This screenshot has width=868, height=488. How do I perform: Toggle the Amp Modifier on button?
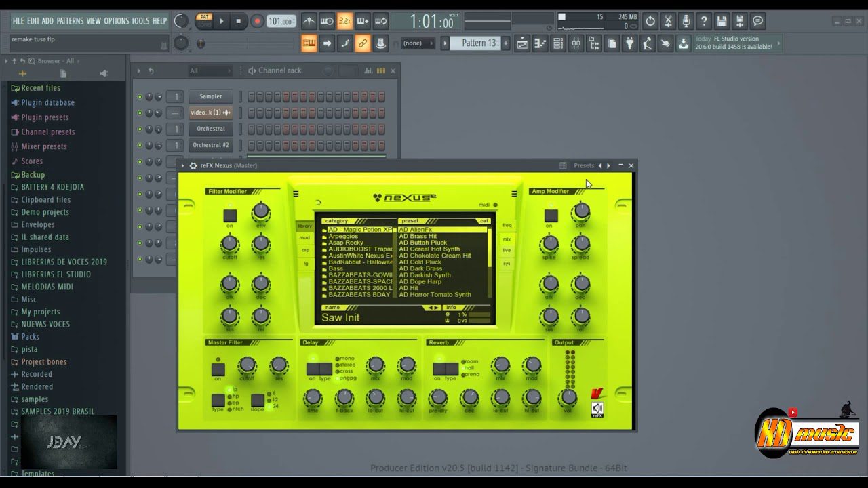[551, 216]
